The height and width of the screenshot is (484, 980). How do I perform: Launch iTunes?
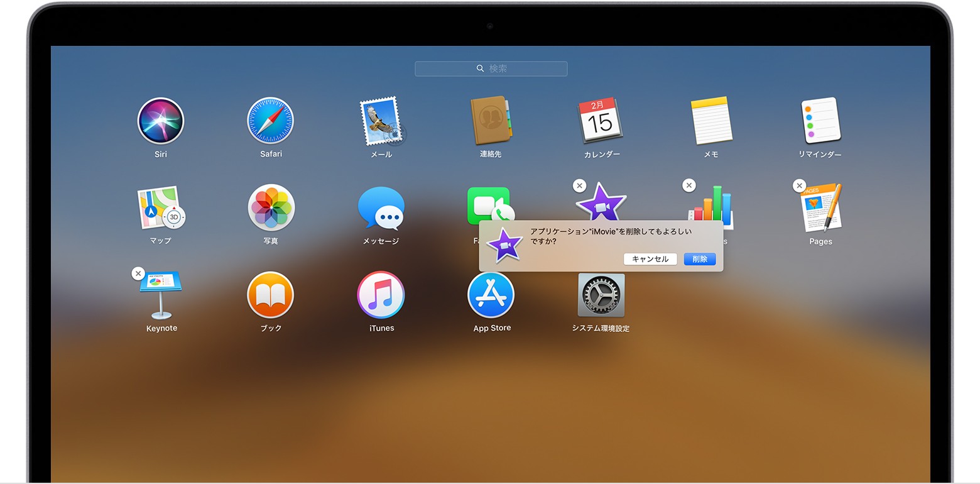click(x=381, y=295)
